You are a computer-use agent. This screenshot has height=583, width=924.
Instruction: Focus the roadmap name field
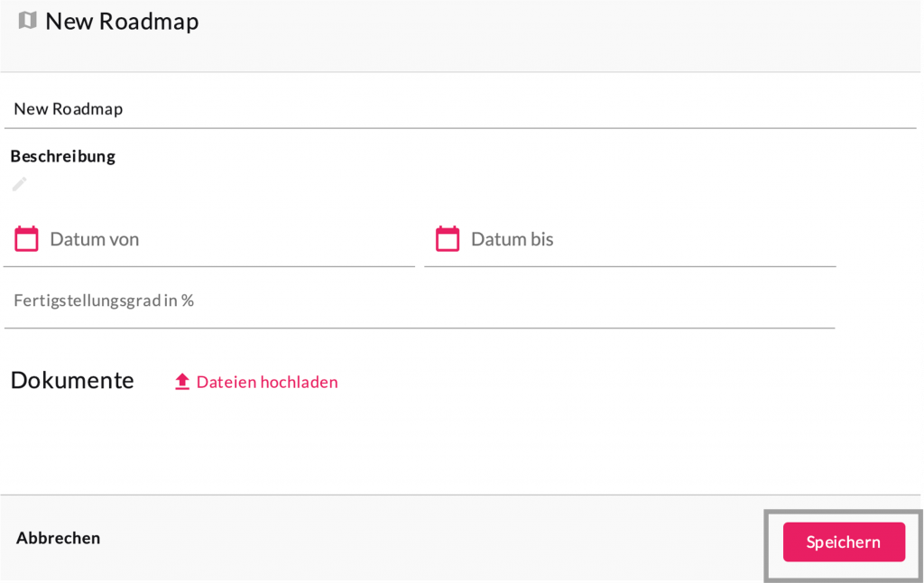point(451,109)
